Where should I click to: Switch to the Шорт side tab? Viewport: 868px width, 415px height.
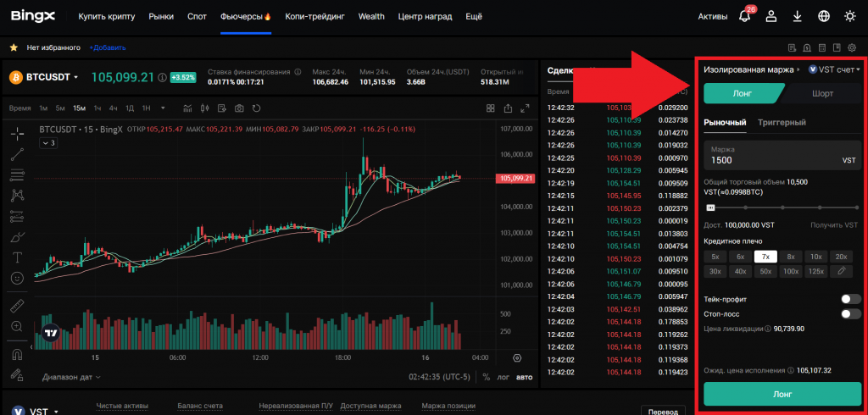[x=822, y=93]
